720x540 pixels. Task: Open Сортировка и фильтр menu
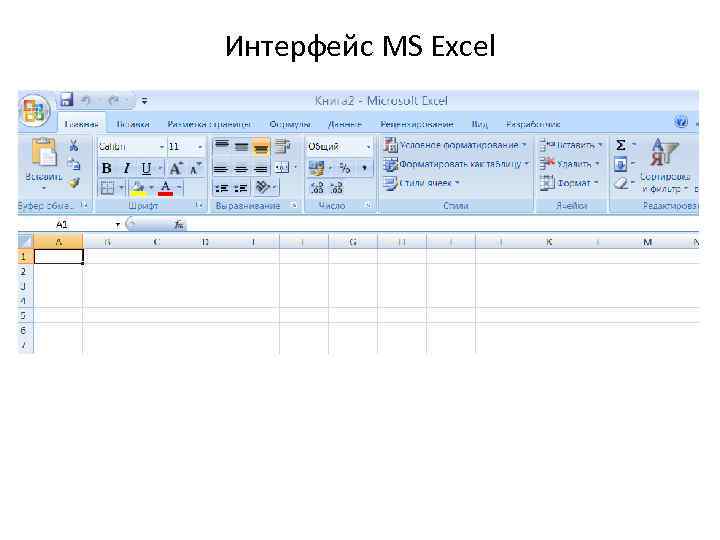[665, 165]
